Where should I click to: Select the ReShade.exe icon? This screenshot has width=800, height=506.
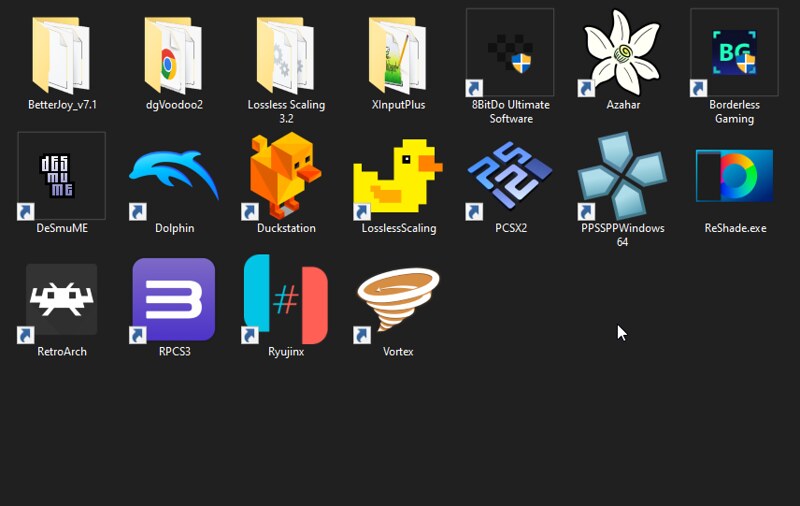734,176
